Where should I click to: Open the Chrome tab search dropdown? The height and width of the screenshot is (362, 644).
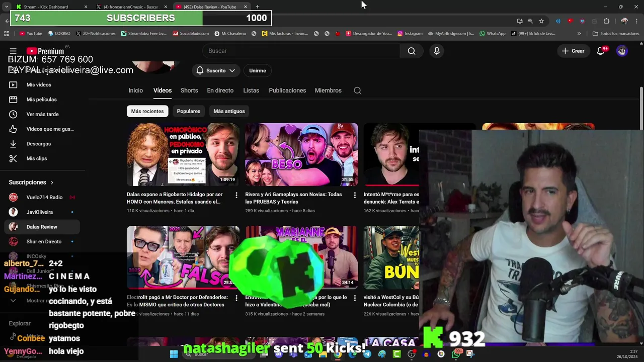click(x=7, y=7)
